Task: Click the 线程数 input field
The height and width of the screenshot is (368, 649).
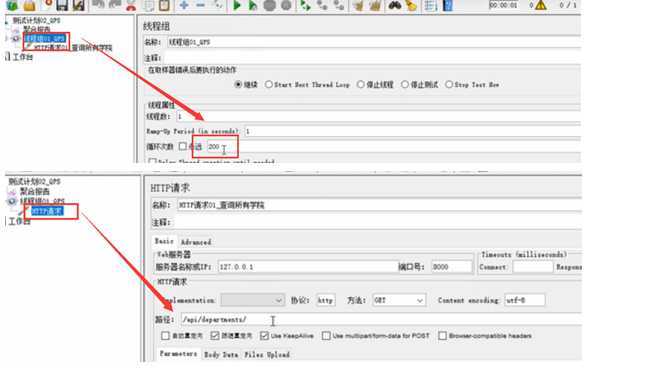Action: pos(378,117)
